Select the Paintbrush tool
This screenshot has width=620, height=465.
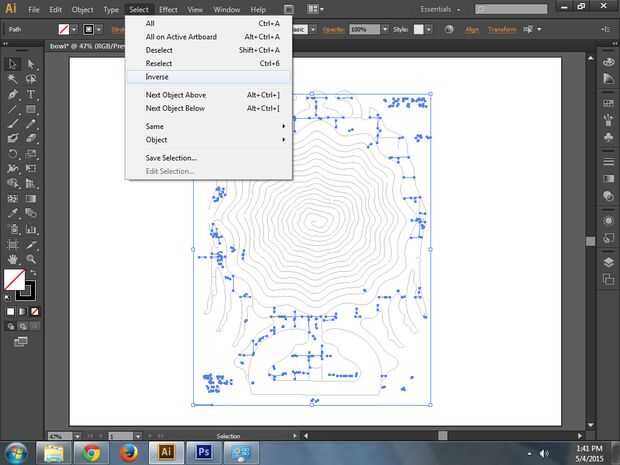click(13, 124)
